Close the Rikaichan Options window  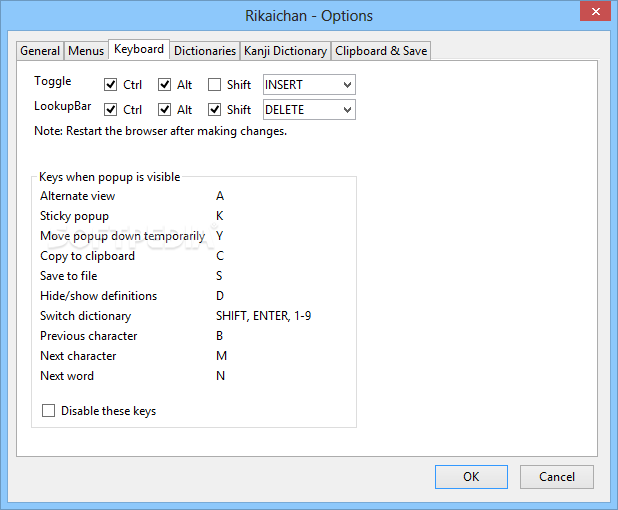pos(596,11)
